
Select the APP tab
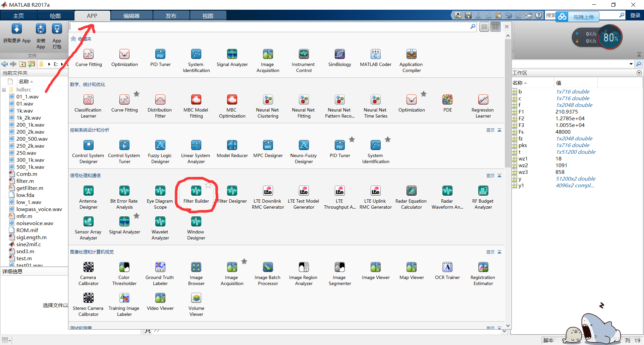click(x=92, y=16)
